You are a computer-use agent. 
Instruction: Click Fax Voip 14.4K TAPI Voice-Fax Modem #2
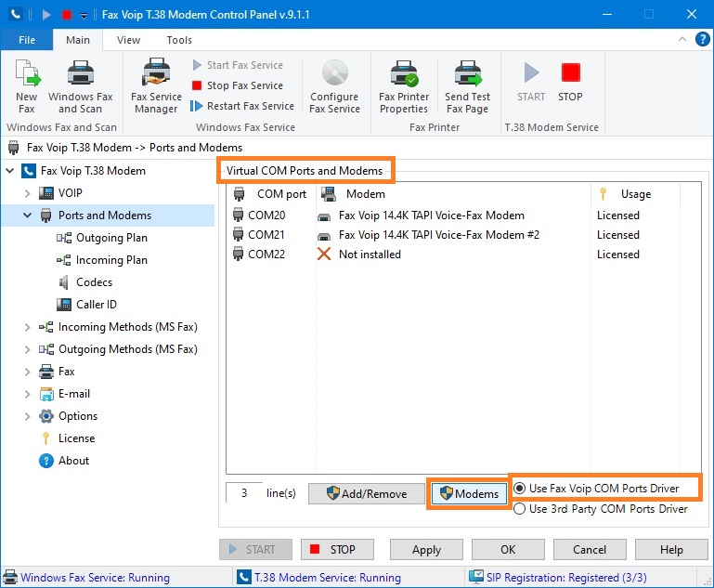tap(439, 235)
